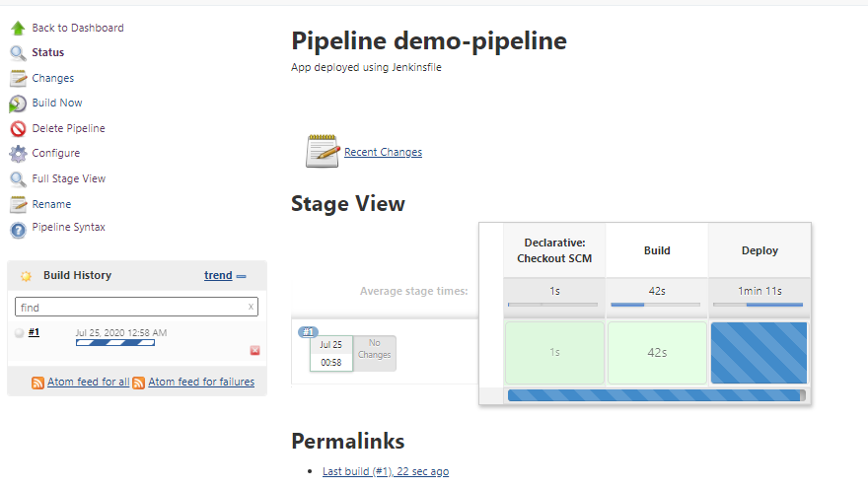Open the Atom feed for failures

(201, 383)
